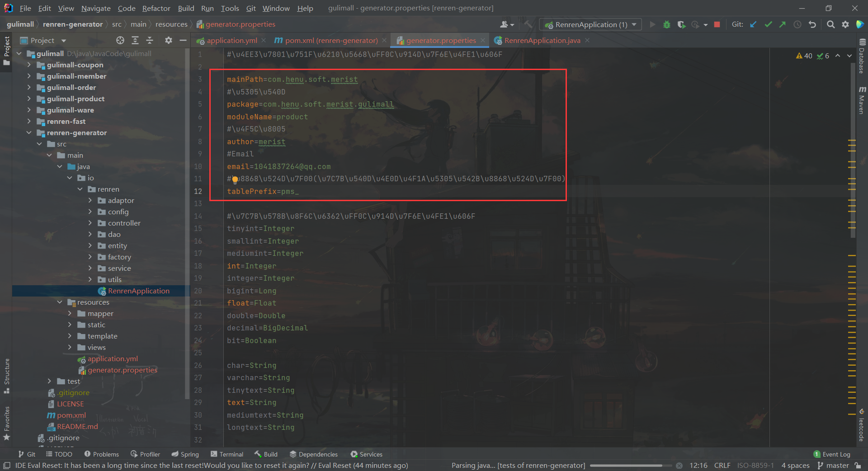Click the red Stop button
The height and width of the screenshot is (471, 868).
[x=717, y=24]
